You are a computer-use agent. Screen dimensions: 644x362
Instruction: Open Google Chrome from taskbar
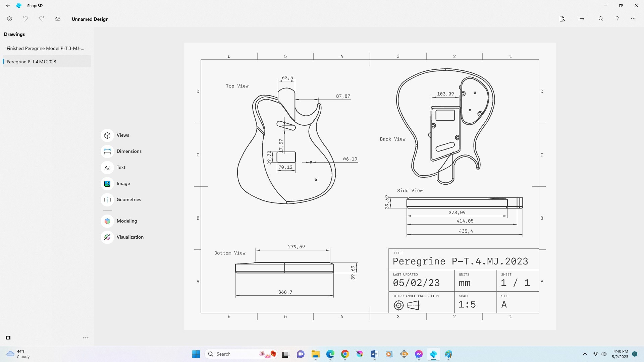pyautogui.click(x=345, y=354)
